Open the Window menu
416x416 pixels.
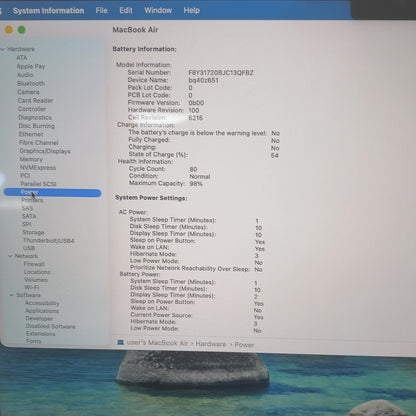(158, 10)
